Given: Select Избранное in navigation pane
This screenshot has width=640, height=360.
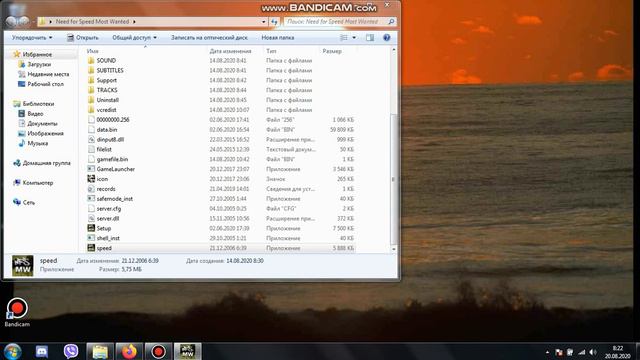Looking at the screenshot, I should pos(37,54).
